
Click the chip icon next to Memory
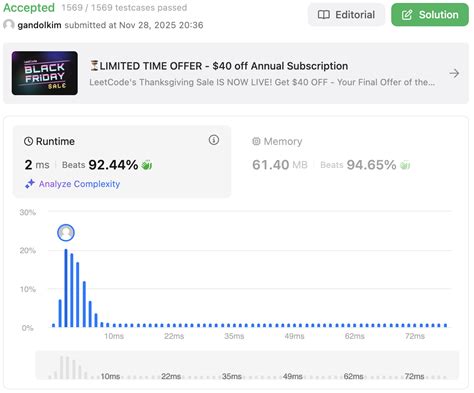pos(256,141)
